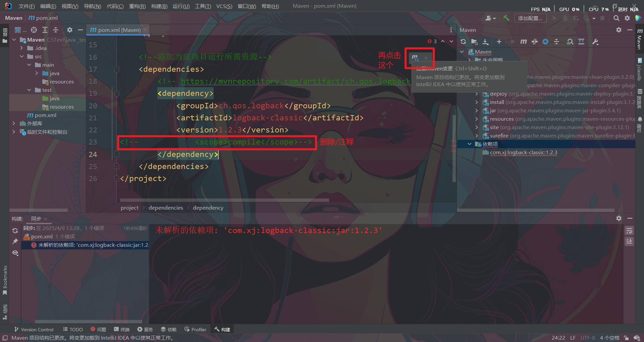The height and width of the screenshot is (342, 644).
Task: Collapse the test folder node
Action: pos(29,90)
